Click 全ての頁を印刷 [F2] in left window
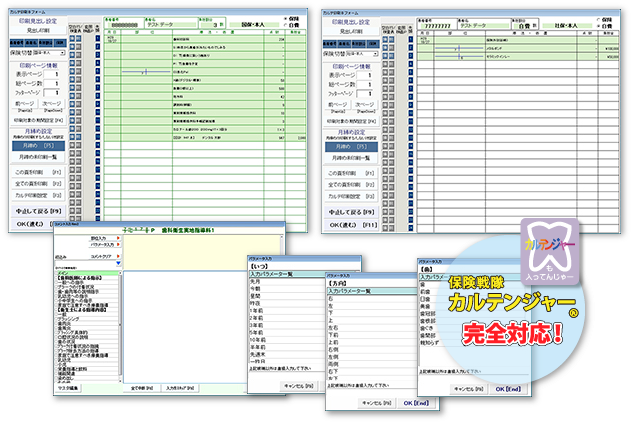The height and width of the screenshot is (423, 632). (x=38, y=184)
